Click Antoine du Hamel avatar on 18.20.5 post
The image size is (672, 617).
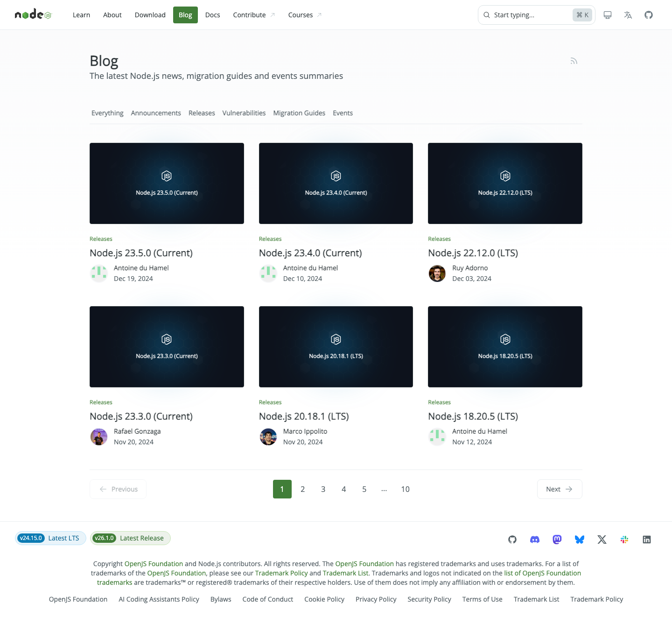point(437,436)
